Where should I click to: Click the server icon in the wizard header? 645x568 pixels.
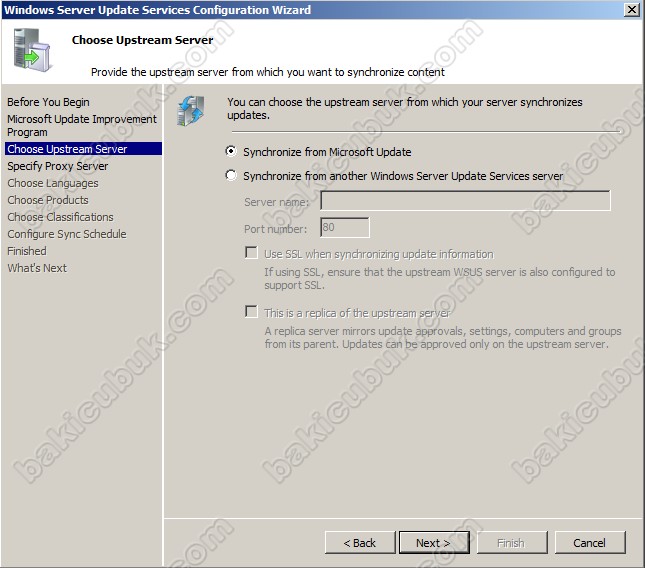[32, 50]
